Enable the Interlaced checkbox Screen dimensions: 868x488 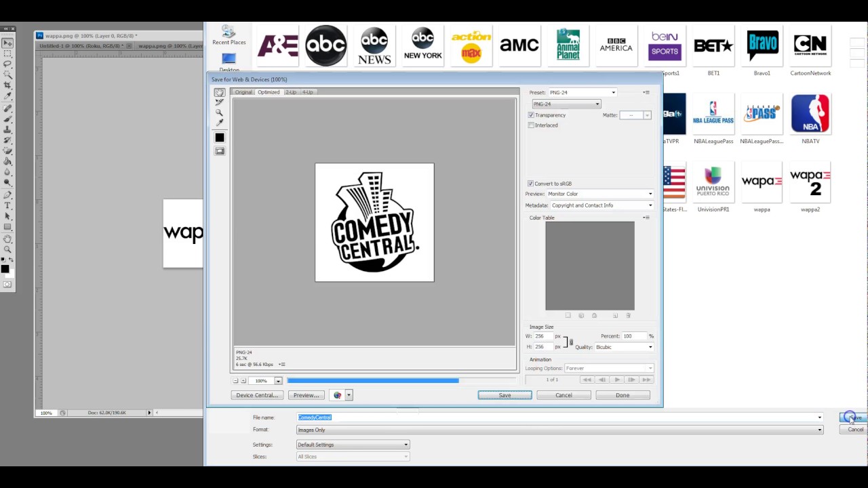(x=531, y=125)
